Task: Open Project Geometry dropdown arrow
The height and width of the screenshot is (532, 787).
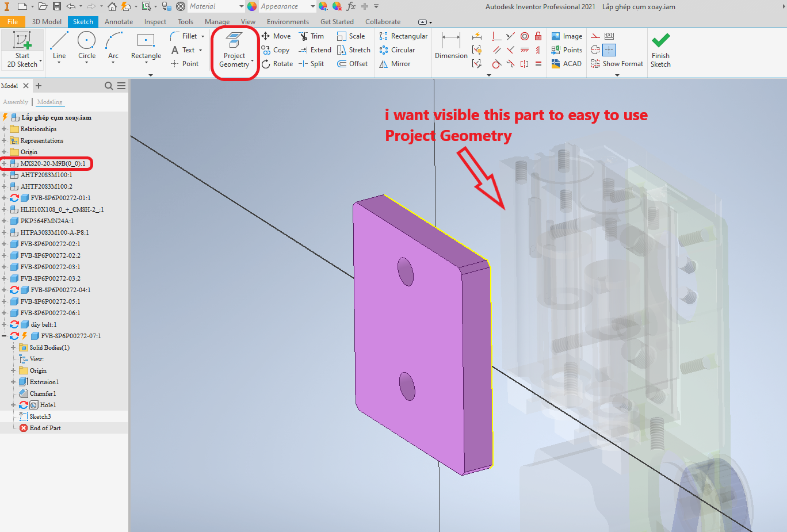Action: click(x=252, y=60)
